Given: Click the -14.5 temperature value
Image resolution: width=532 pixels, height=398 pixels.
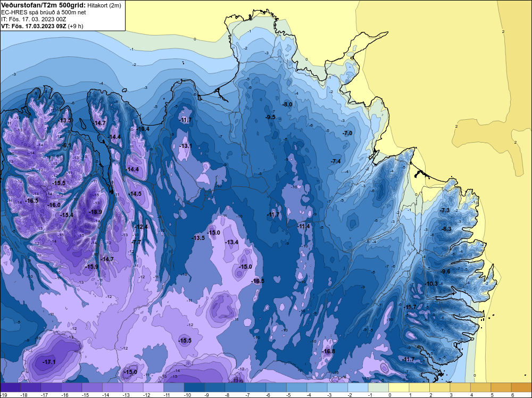Looking at the screenshot, I should coord(135,194).
